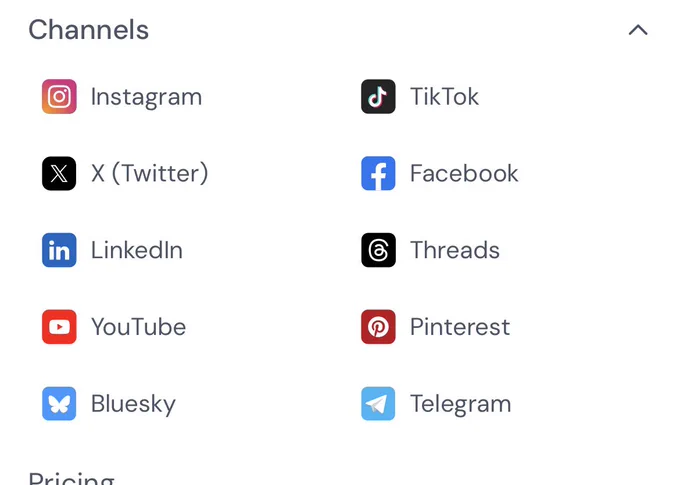Click the blue Facebook f icon

(x=378, y=174)
